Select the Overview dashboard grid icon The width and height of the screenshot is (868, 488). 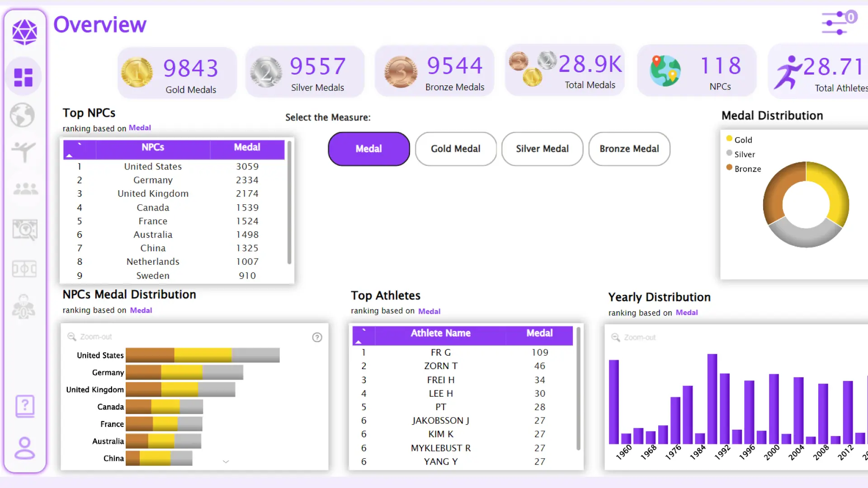tap(24, 77)
